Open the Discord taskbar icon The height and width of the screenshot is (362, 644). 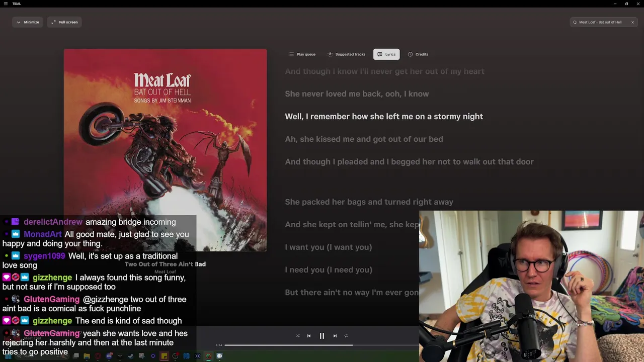(109, 356)
